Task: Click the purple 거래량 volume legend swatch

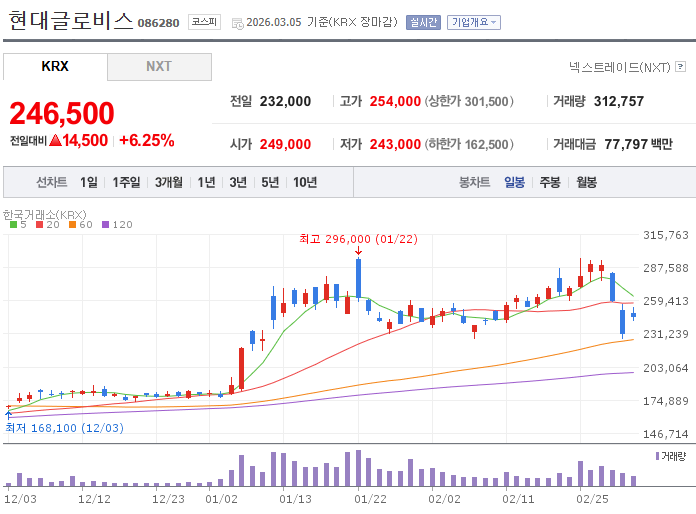Action: tap(657, 456)
